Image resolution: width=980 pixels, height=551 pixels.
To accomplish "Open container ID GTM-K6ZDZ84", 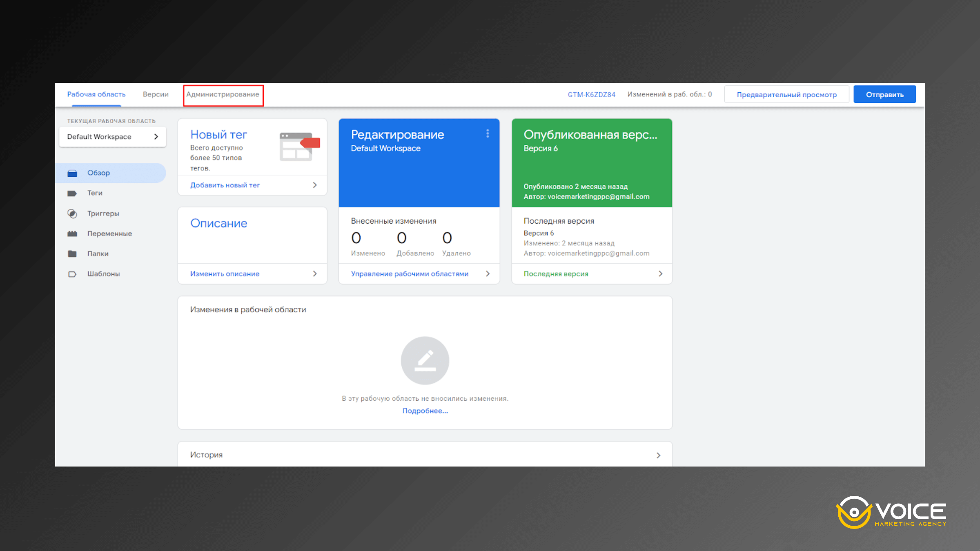I will (x=591, y=94).
